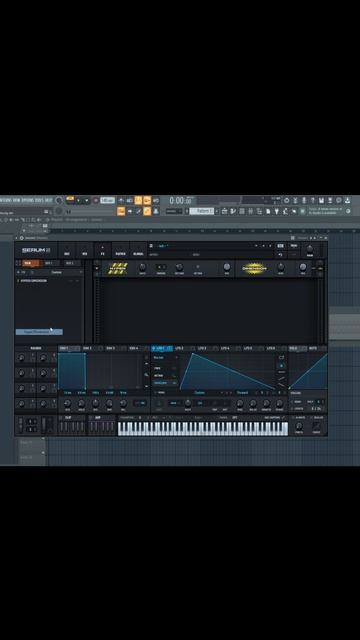The width and height of the screenshot is (360, 640).
Task: Click the envelope RELEASE knob
Action: pyautogui.click(x=123, y=403)
